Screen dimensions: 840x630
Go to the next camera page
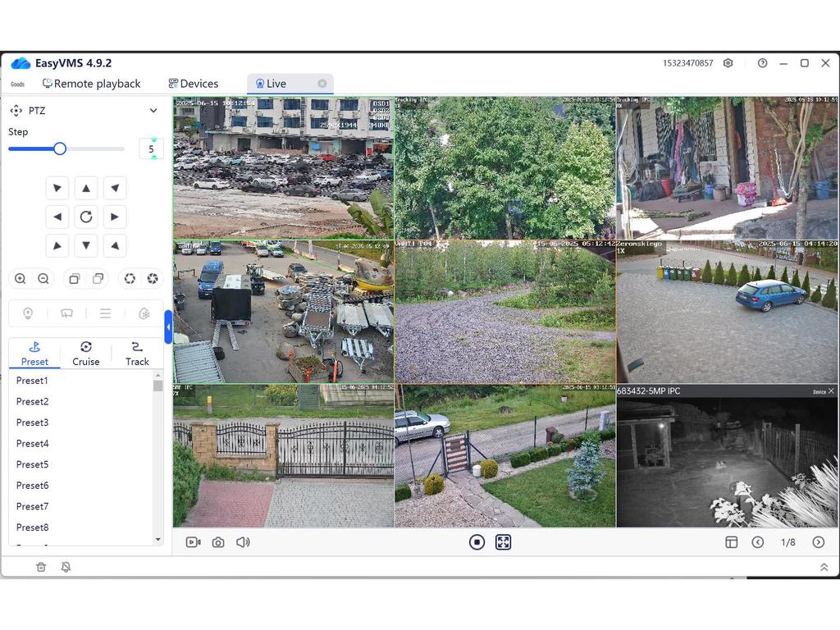click(x=818, y=542)
